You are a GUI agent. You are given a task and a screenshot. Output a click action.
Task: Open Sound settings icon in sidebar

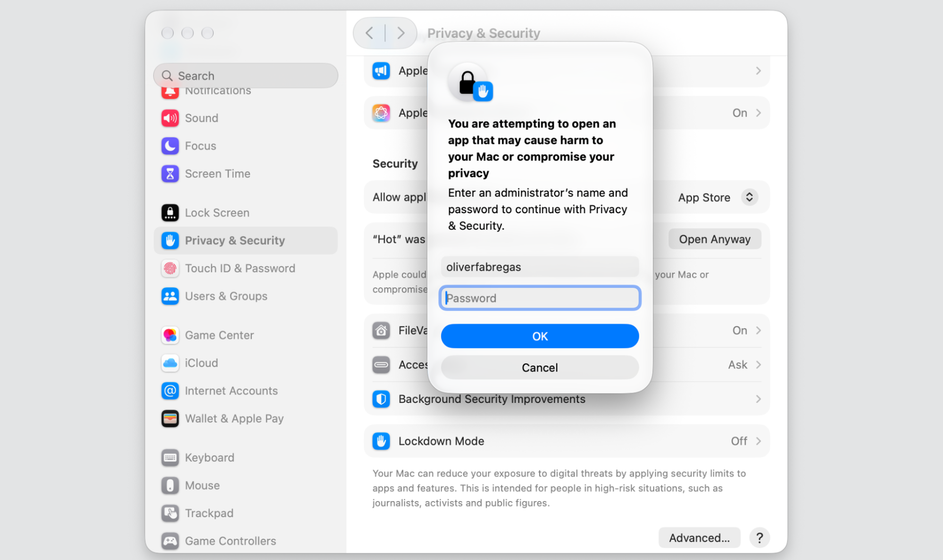coord(170,118)
